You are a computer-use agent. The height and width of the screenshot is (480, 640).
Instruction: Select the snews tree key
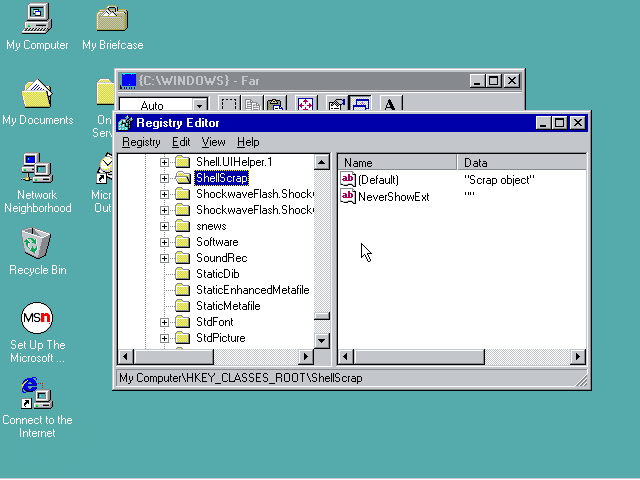[211, 226]
